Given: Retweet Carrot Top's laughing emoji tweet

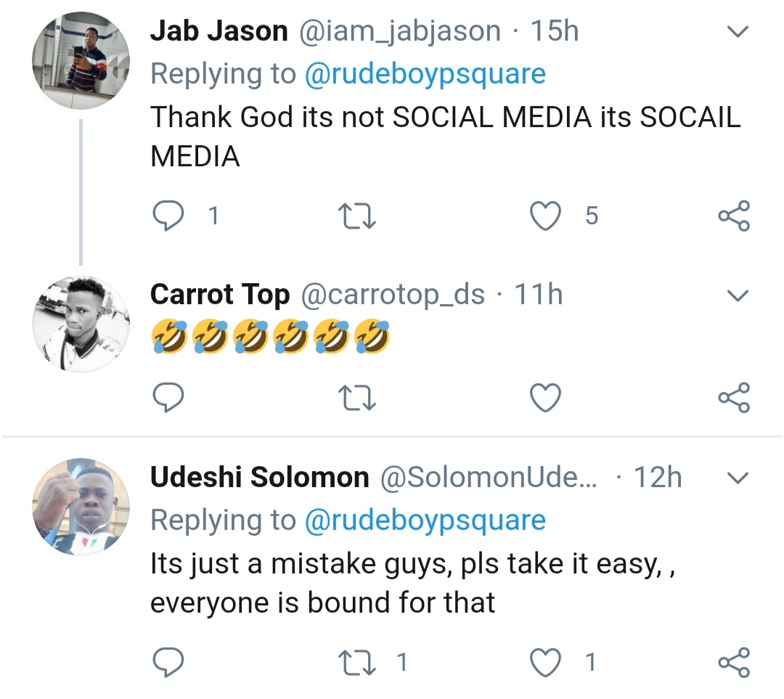Looking at the screenshot, I should [x=357, y=398].
